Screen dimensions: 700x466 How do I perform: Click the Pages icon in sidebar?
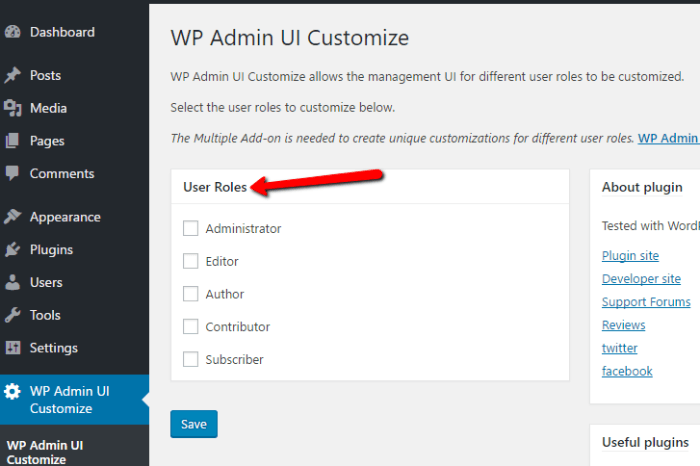[12, 141]
